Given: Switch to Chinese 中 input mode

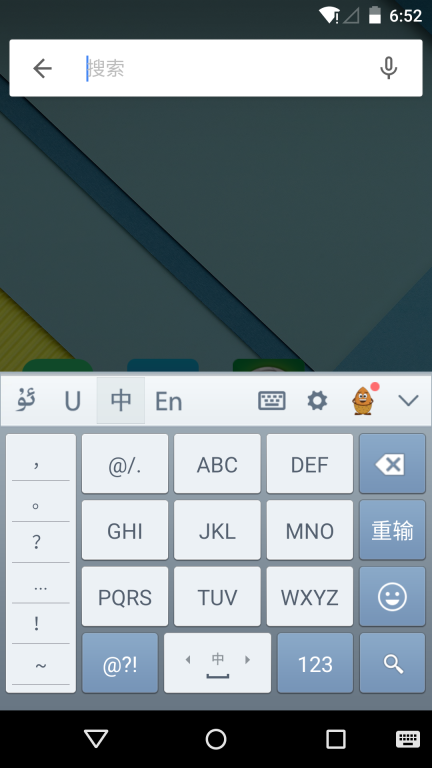Looking at the screenshot, I should [x=120, y=401].
